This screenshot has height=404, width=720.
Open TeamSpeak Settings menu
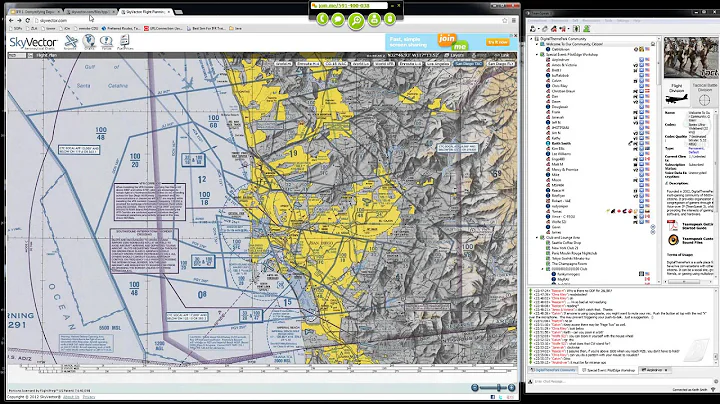coord(623,21)
